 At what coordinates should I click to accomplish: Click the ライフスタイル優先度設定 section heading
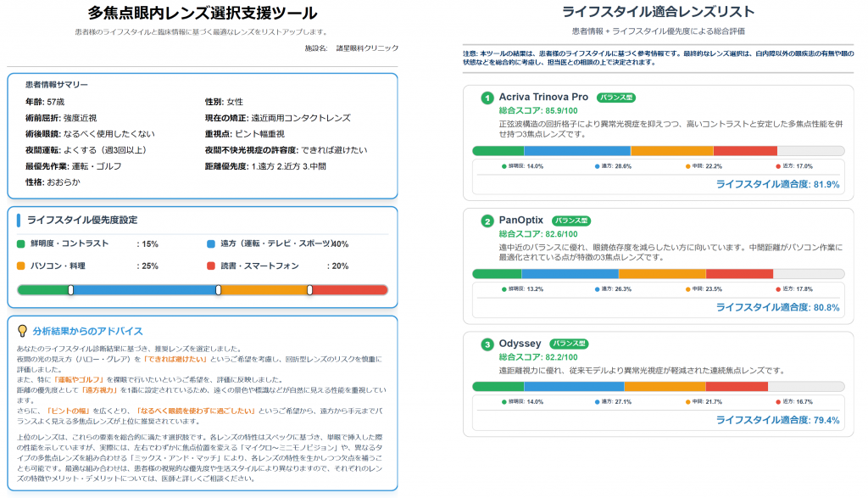82,220
